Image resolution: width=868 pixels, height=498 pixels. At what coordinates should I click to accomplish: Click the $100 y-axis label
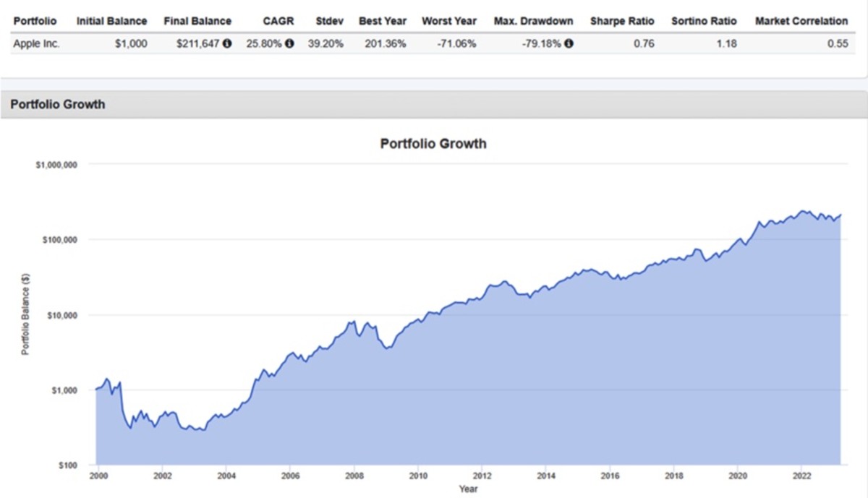(67, 465)
